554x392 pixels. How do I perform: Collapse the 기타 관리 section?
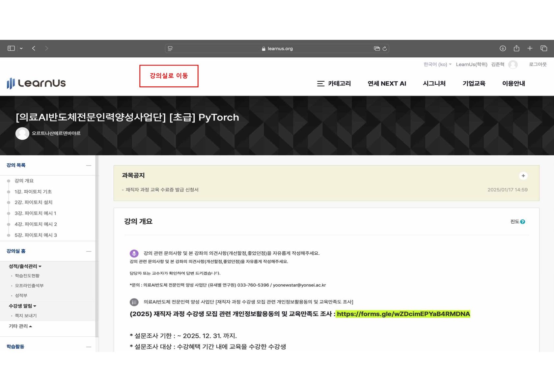[x=18, y=326]
